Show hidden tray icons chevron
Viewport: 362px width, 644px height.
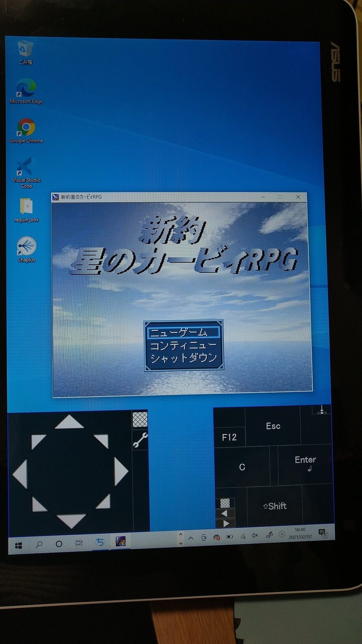click(191, 538)
